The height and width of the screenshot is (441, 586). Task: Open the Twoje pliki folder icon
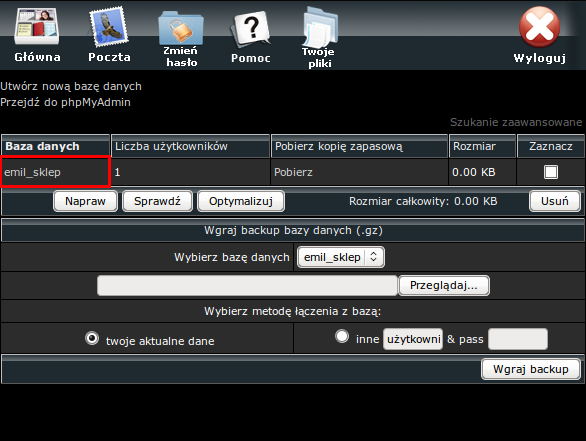[x=320, y=27]
